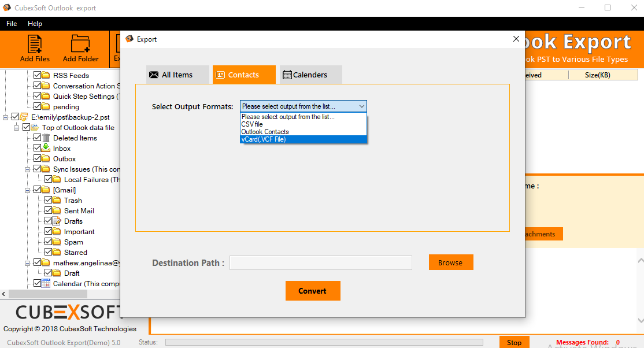Click the Deleted Items trash icon

[46, 138]
